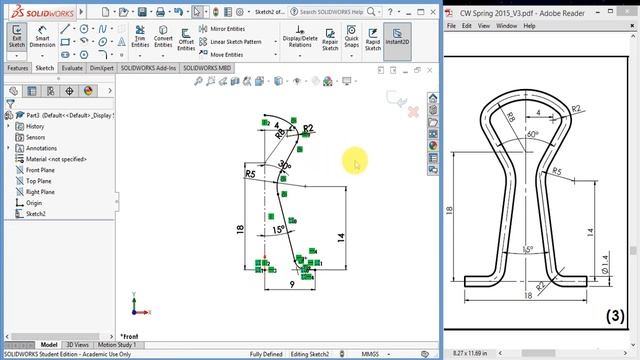Image resolution: width=640 pixels, height=360 pixels.
Task: Activate Offset Entities tool
Action: pyautogui.click(x=186, y=39)
